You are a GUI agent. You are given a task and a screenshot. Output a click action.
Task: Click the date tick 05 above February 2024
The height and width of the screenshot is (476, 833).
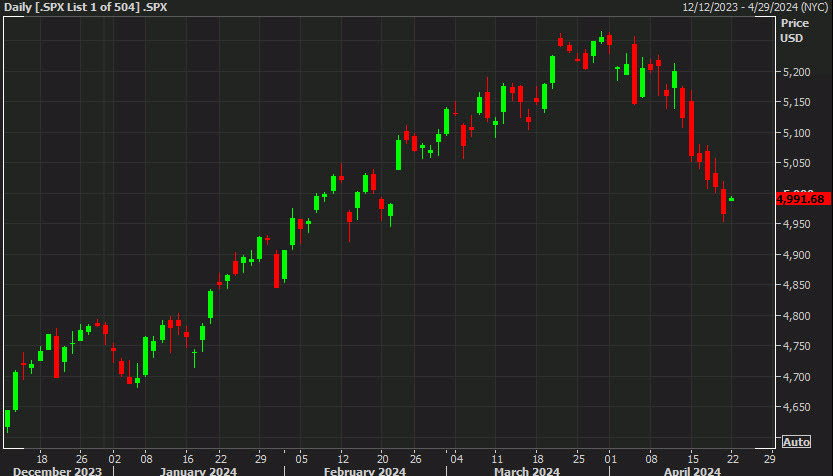(301, 459)
